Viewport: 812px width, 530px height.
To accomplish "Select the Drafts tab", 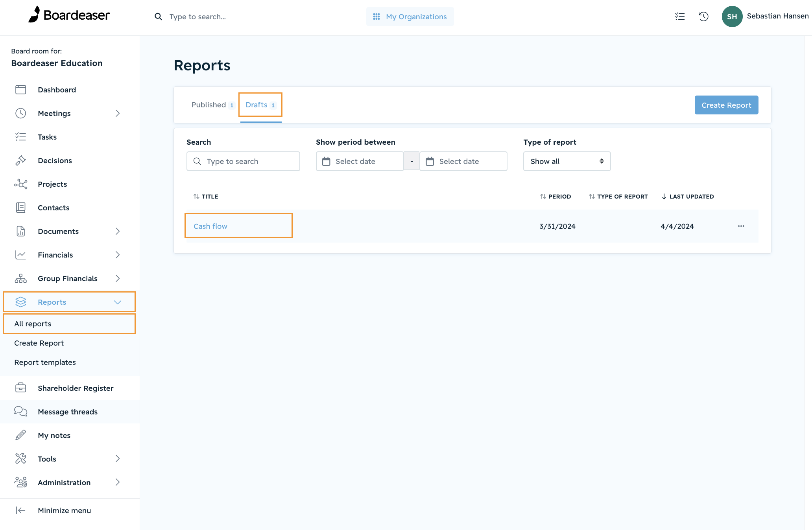I will click(260, 105).
